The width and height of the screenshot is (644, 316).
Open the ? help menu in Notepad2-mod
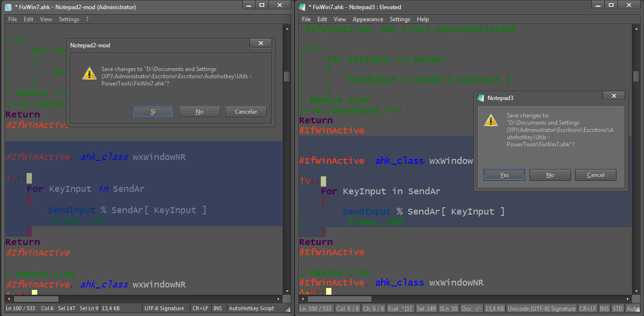[x=87, y=19]
